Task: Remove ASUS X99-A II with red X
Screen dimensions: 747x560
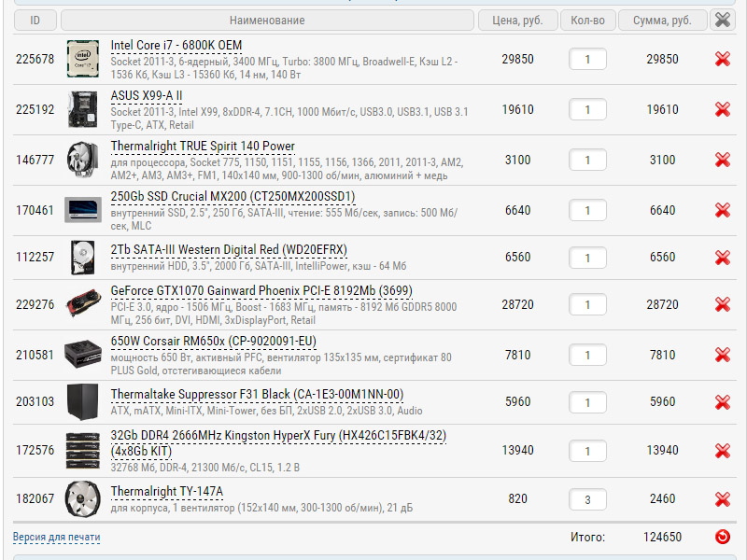Action: click(x=722, y=109)
